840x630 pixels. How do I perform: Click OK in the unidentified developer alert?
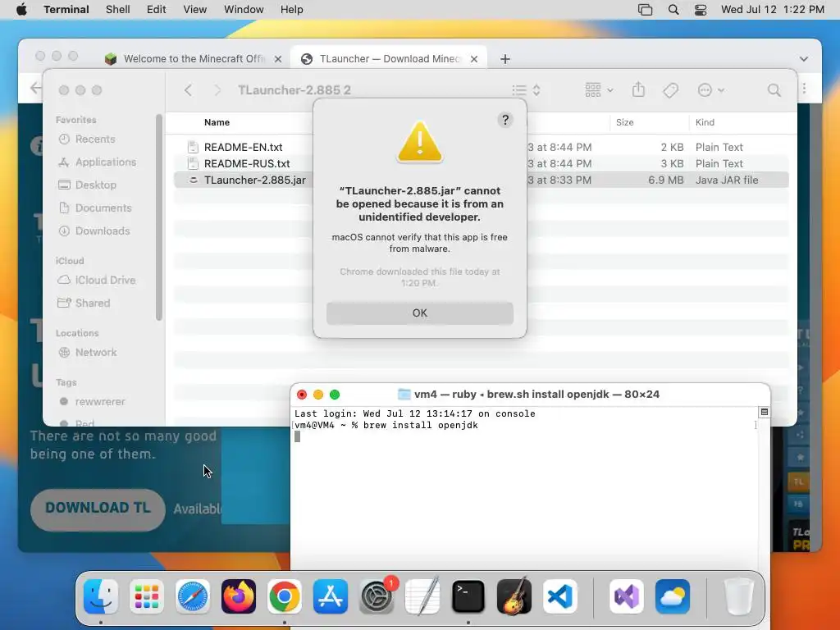pos(419,313)
